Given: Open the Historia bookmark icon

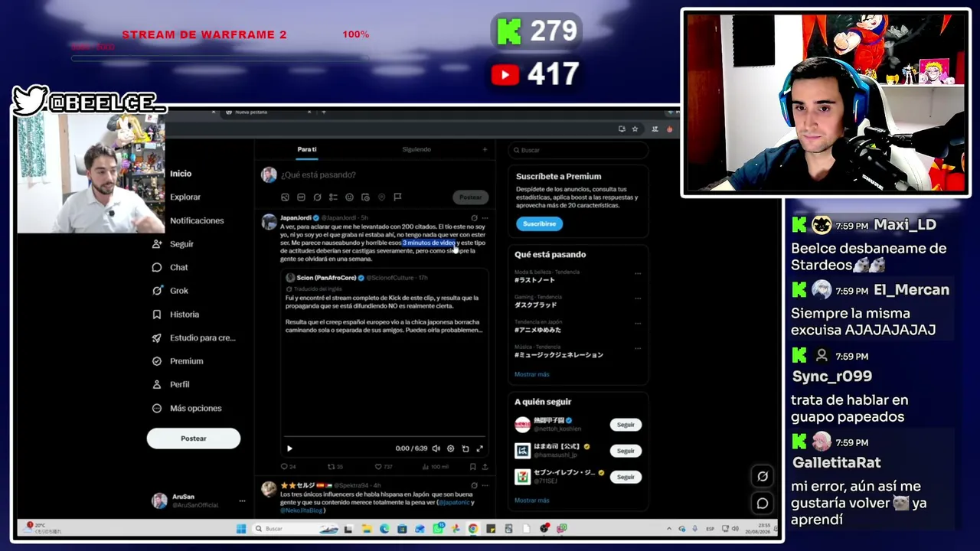Looking at the screenshot, I should point(157,315).
